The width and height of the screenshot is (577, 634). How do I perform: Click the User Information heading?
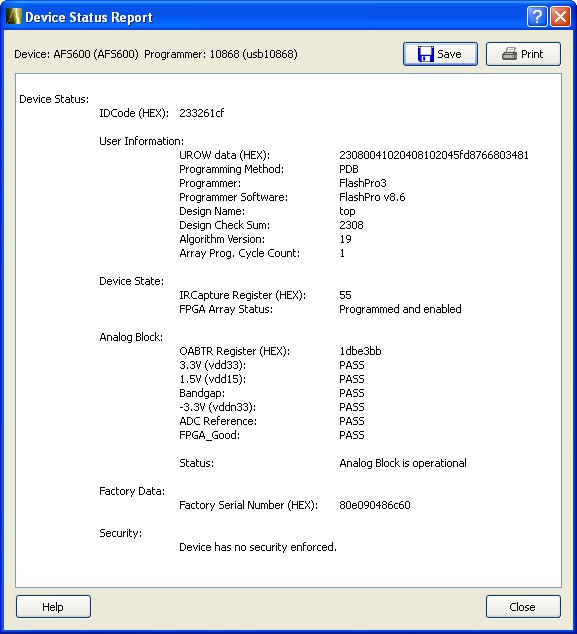point(142,142)
